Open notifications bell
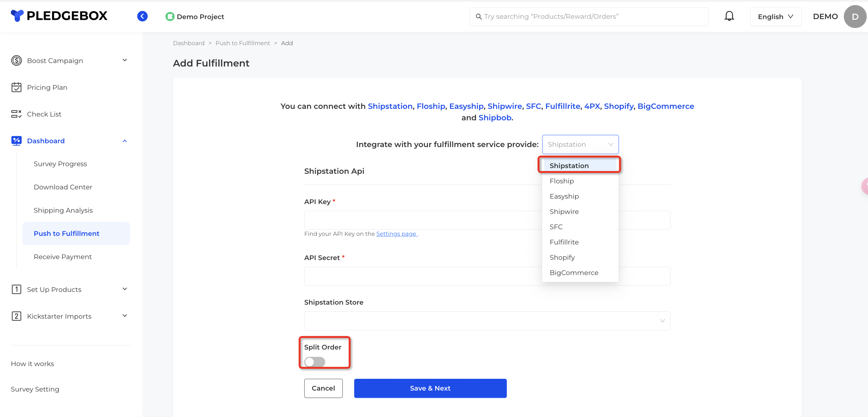The height and width of the screenshot is (417, 868). point(729,16)
